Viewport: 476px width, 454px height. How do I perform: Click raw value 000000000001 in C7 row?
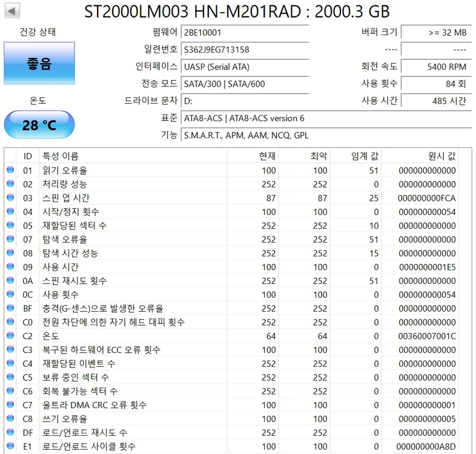pyautogui.click(x=427, y=405)
